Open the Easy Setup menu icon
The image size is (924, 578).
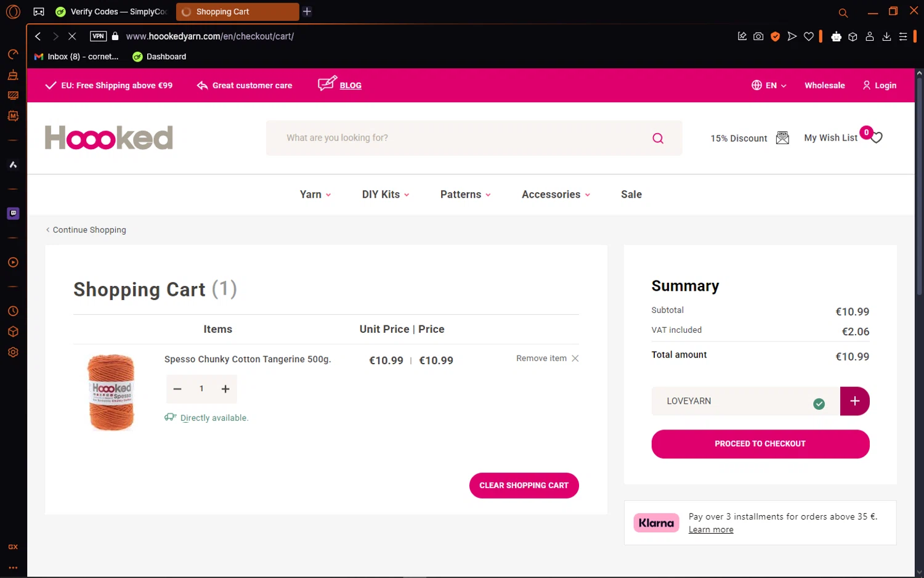(903, 36)
